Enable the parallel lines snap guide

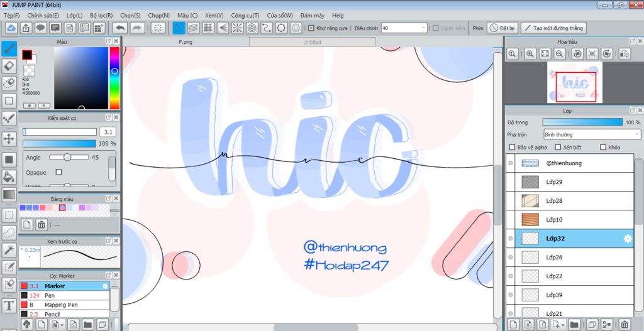click(194, 28)
